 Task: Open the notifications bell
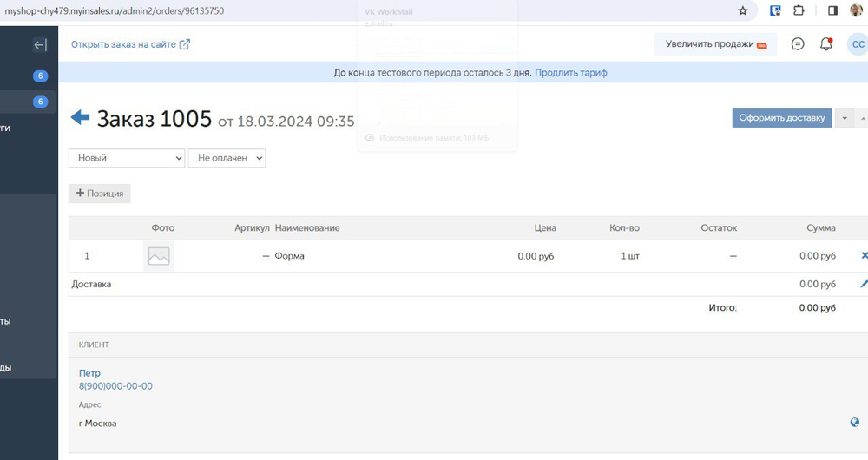click(x=826, y=44)
